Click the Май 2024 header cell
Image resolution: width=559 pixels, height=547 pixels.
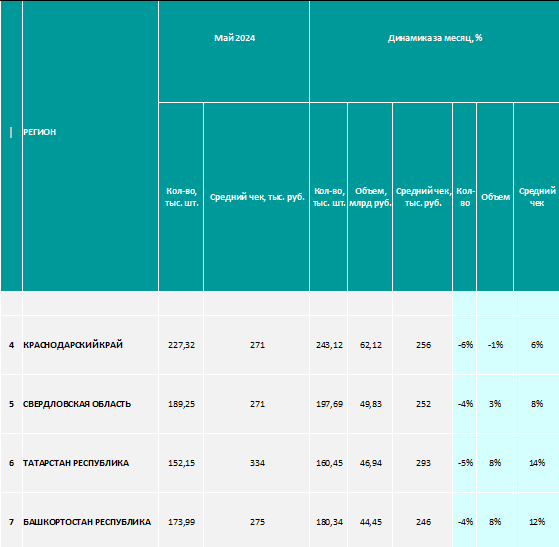click(234, 51)
